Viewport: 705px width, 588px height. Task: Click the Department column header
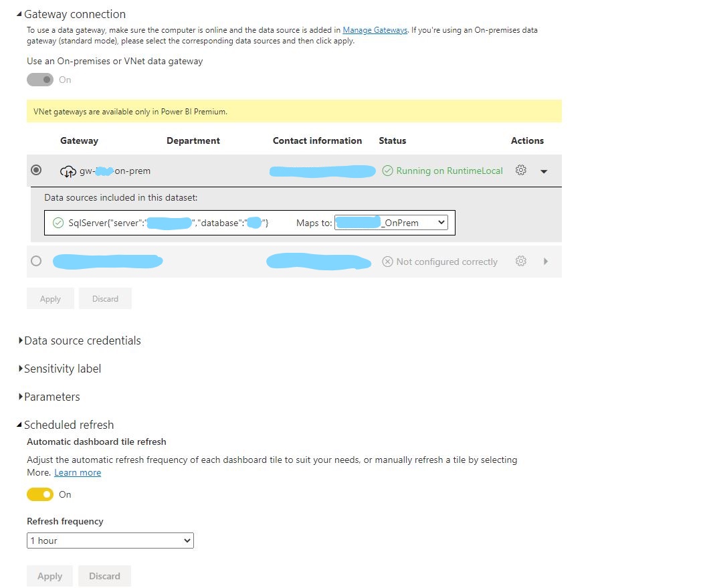tap(193, 140)
